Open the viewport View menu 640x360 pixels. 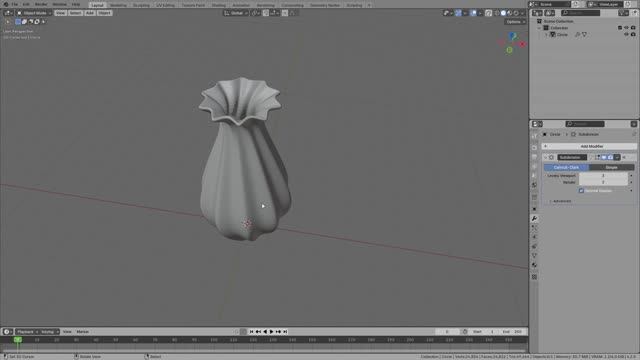(60, 13)
